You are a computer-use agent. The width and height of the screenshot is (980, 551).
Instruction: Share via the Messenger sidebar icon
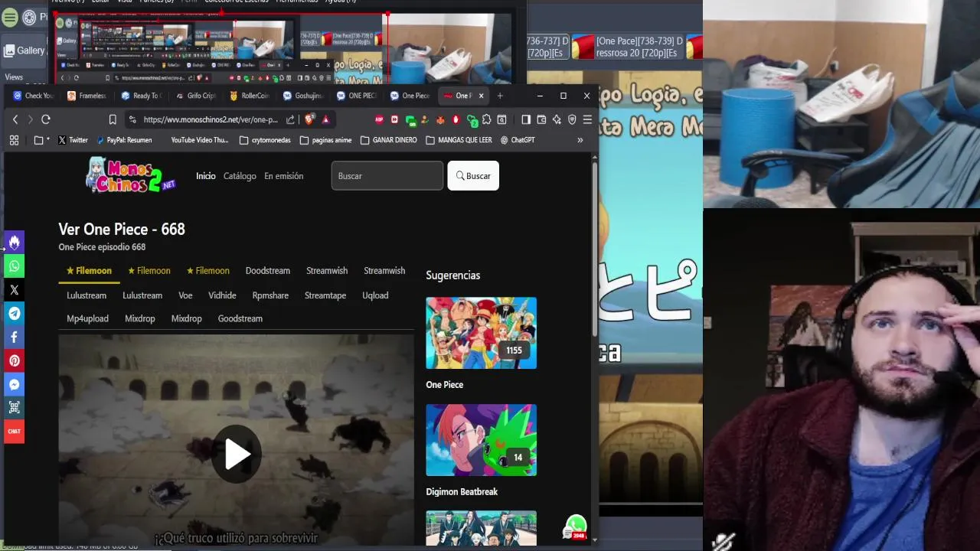pos(14,385)
